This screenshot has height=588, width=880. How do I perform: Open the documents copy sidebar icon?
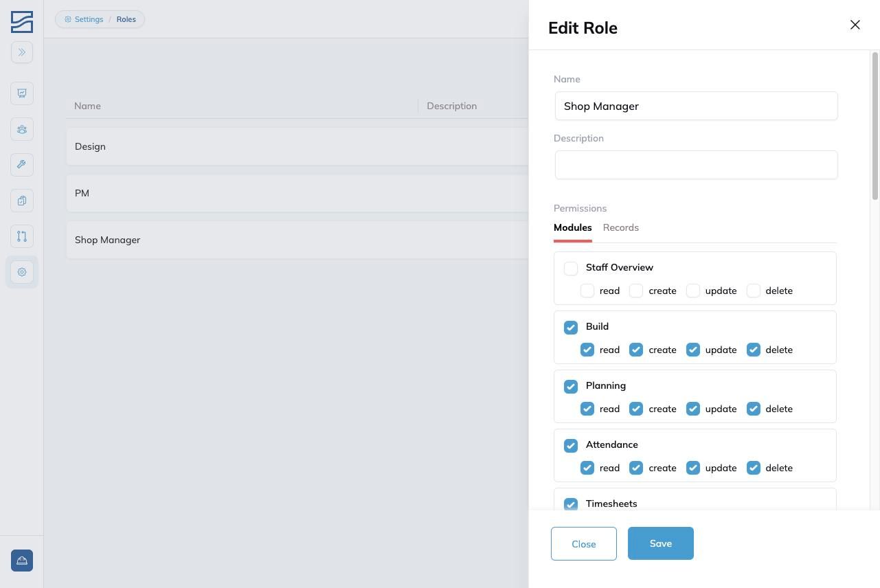pos(22,201)
